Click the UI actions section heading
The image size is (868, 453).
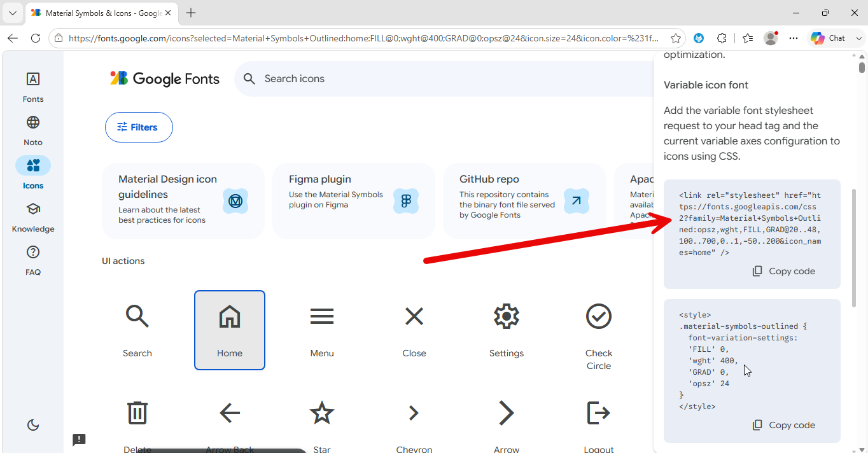click(123, 261)
